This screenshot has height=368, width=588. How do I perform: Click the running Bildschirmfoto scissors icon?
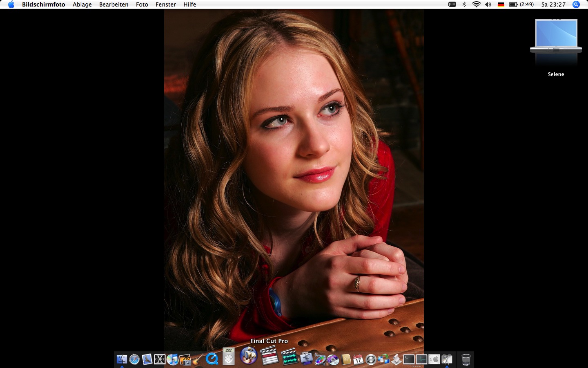pos(447,359)
